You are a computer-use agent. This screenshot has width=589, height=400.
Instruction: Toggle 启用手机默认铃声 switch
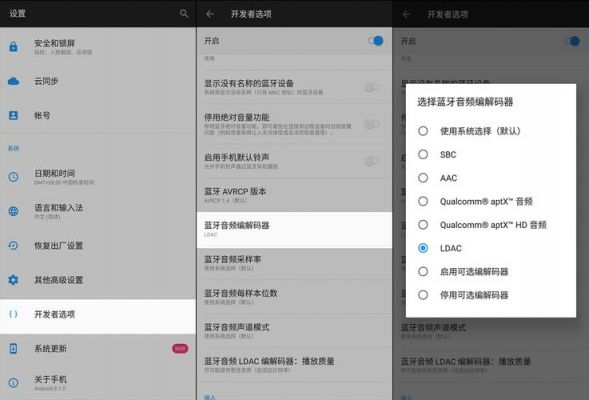372,161
